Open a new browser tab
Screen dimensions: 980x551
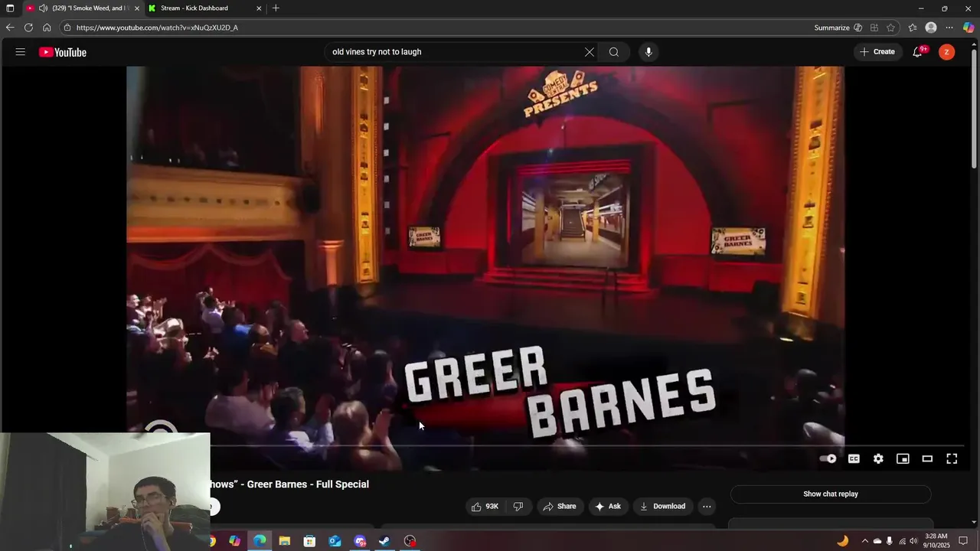pyautogui.click(x=276, y=8)
